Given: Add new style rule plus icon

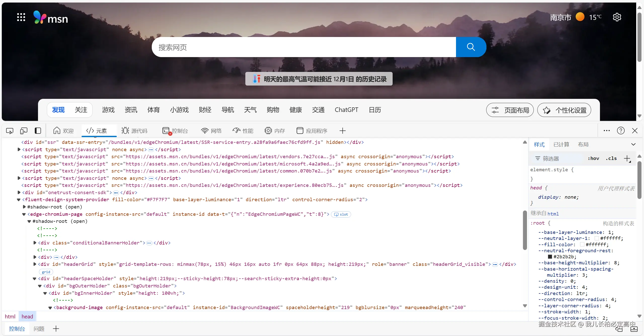Looking at the screenshot, I should click(x=627, y=158).
